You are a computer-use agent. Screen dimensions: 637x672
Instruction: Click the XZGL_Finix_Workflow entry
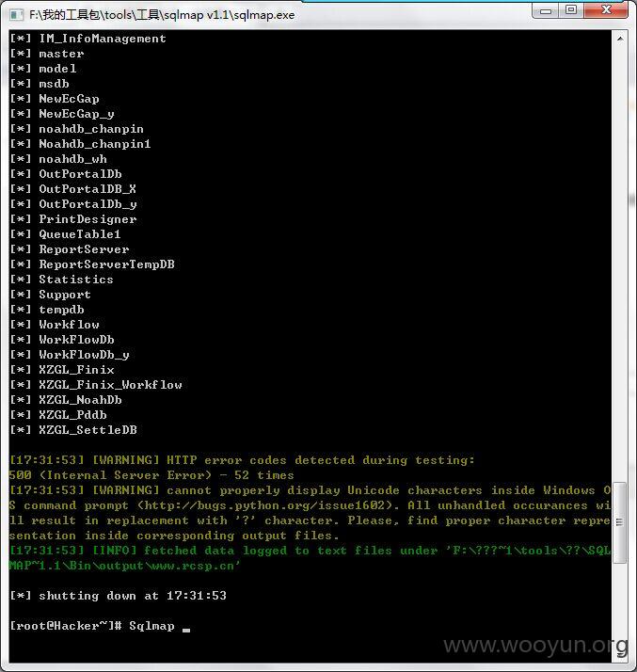110,385
